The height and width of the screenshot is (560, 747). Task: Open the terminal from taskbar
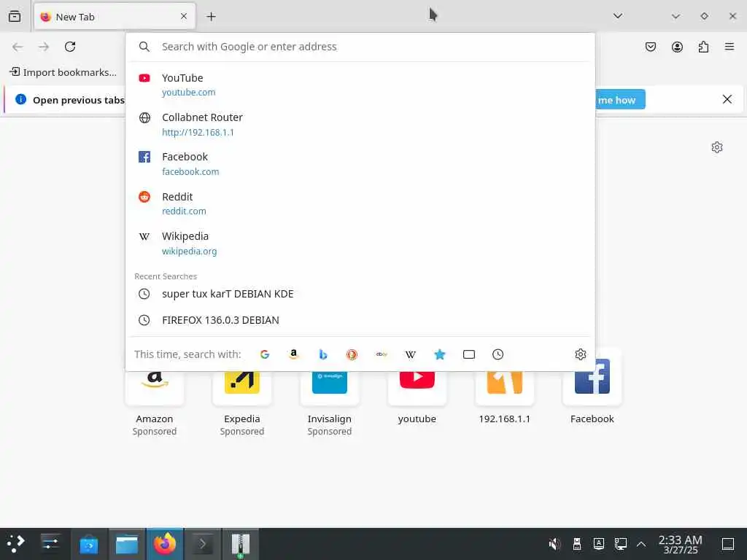coord(203,544)
